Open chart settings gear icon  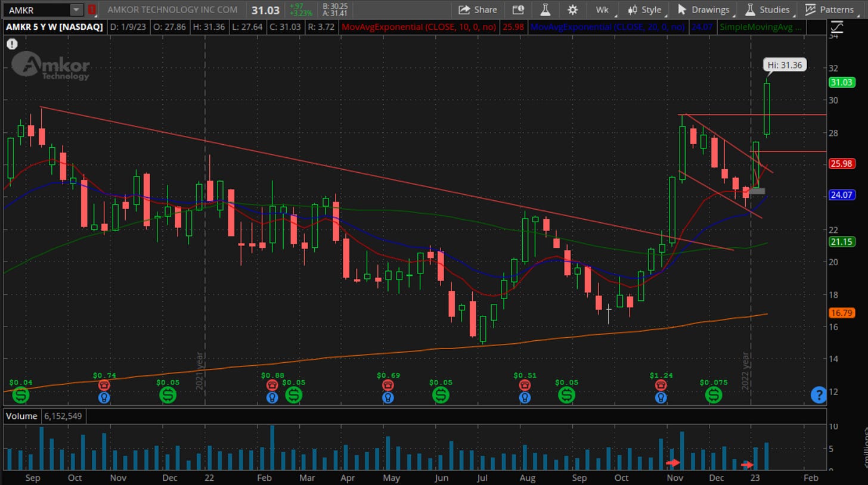(572, 10)
